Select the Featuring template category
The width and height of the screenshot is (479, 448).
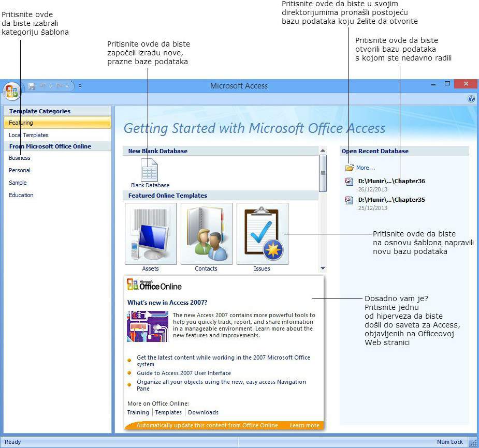point(57,123)
